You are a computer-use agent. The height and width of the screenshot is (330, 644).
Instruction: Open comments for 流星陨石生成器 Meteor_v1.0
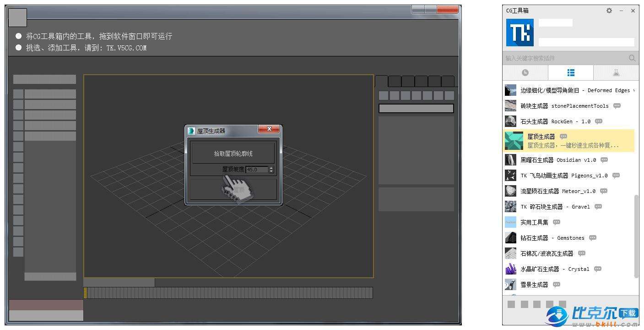[x=604, y=191]
